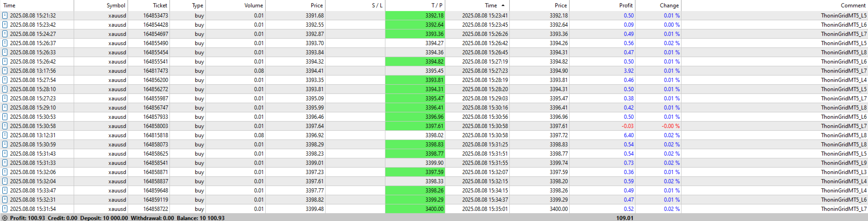
Task: Select the close price 3399.74
Action: (x=559, y=163)
